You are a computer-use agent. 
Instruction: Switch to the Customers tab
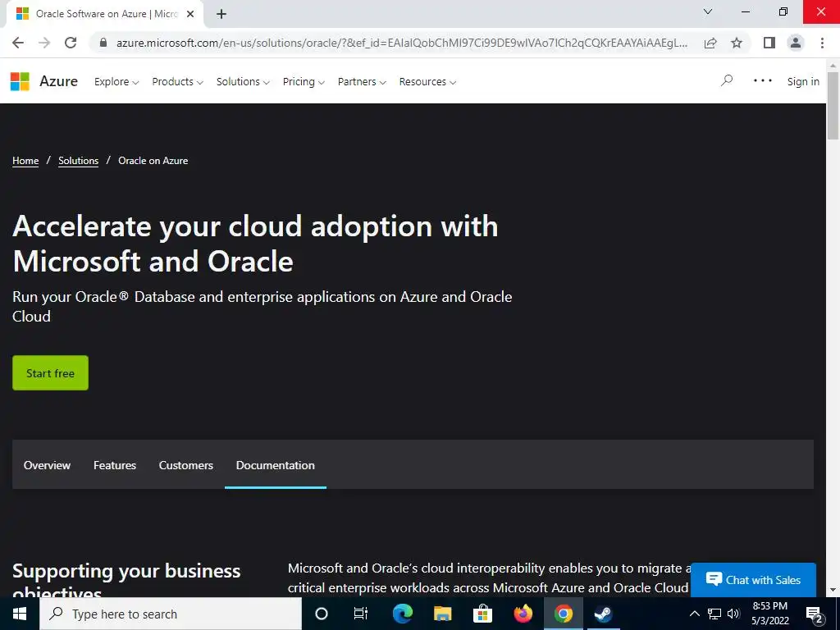click(186, 465)
